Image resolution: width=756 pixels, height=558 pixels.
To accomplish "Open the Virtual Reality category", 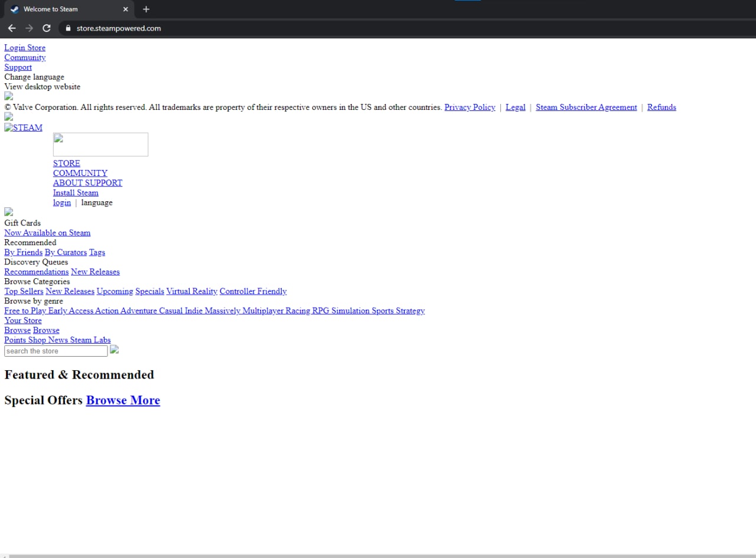I will click(x=192, y=291).
